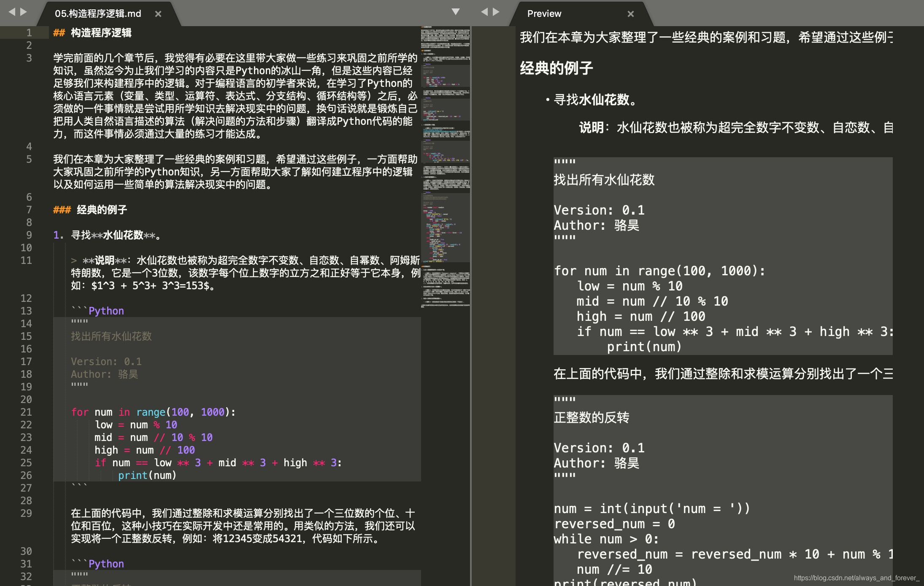Click gutter next to line 1 heading
The width and height of the screenshot is (924, 586).
pos(29,32)
